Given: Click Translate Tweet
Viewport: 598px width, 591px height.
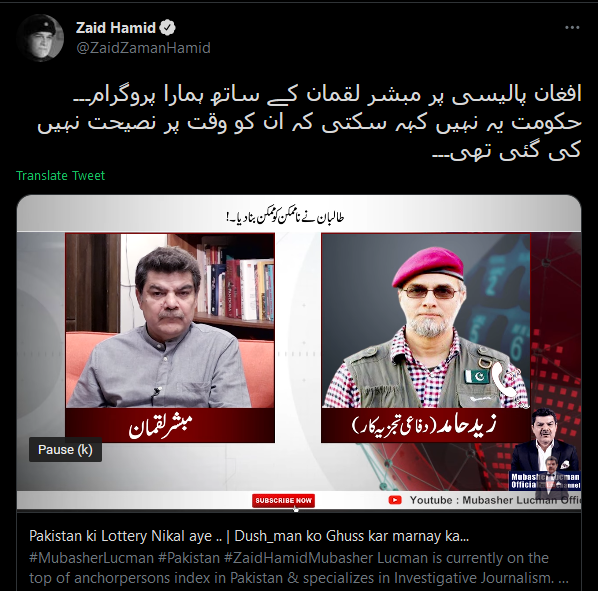Looking at the screenshot, I should pyautogui.click(x=60, y=175).
